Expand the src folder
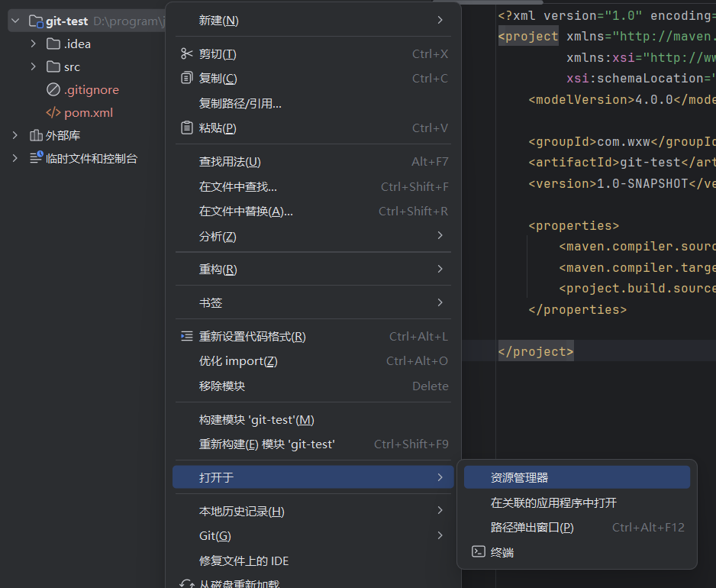The image size is (716, 588). [x=33, y=66]
